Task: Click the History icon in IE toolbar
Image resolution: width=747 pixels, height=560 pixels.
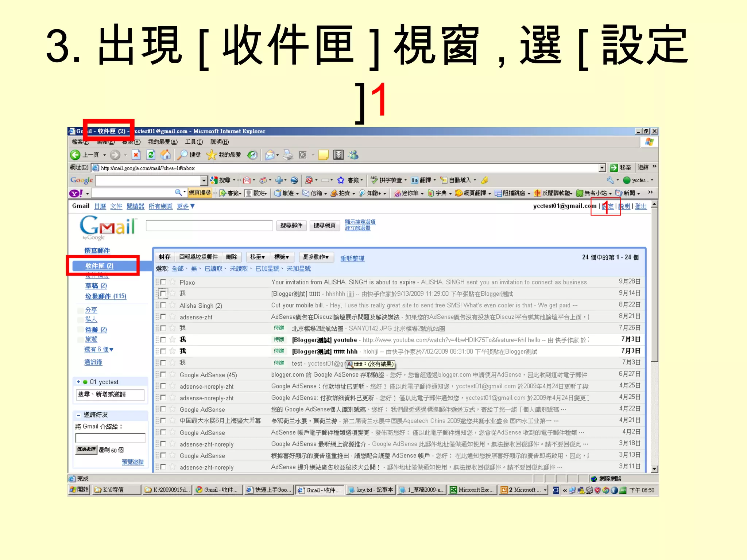Action: point(252,155)
